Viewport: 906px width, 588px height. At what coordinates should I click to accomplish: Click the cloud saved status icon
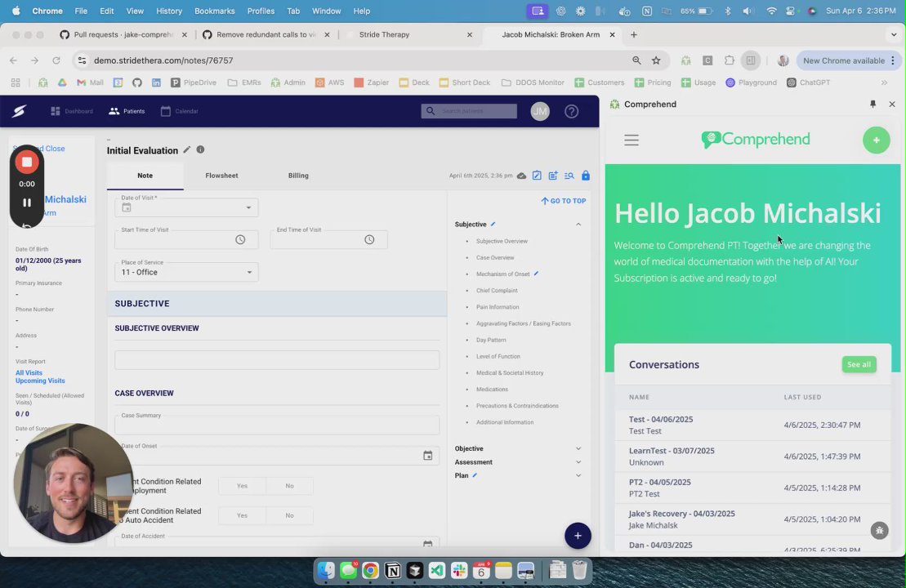point(521,176)
